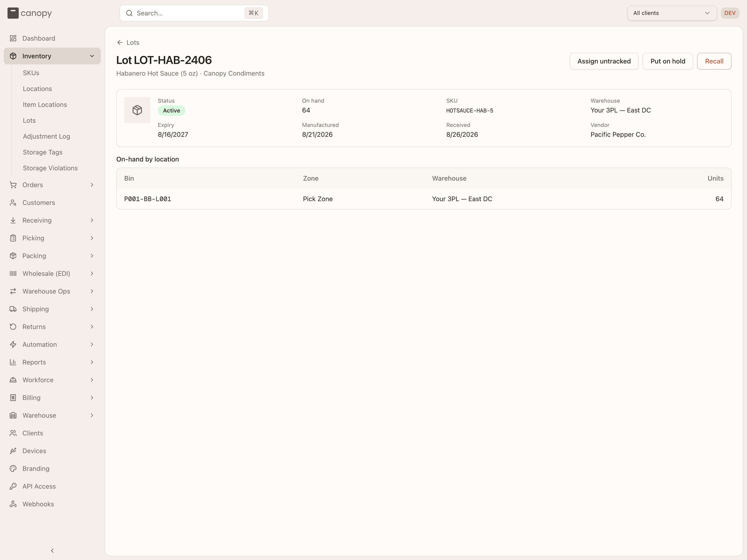Click the Workforce hard hat icon
The height and width of the screenshot is (560, 747).
coord(13,380)
